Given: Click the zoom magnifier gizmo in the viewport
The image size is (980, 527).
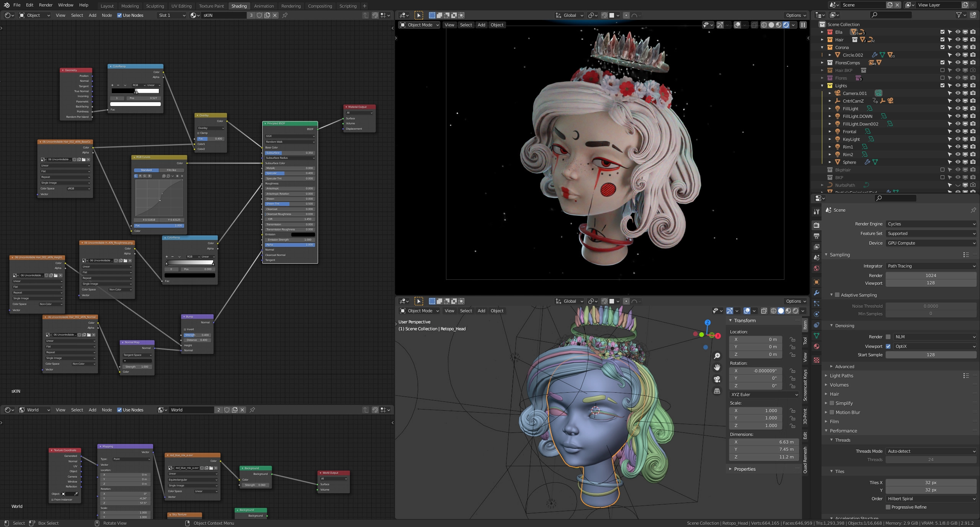Looking at the screenshot, I should click(717, 356).
